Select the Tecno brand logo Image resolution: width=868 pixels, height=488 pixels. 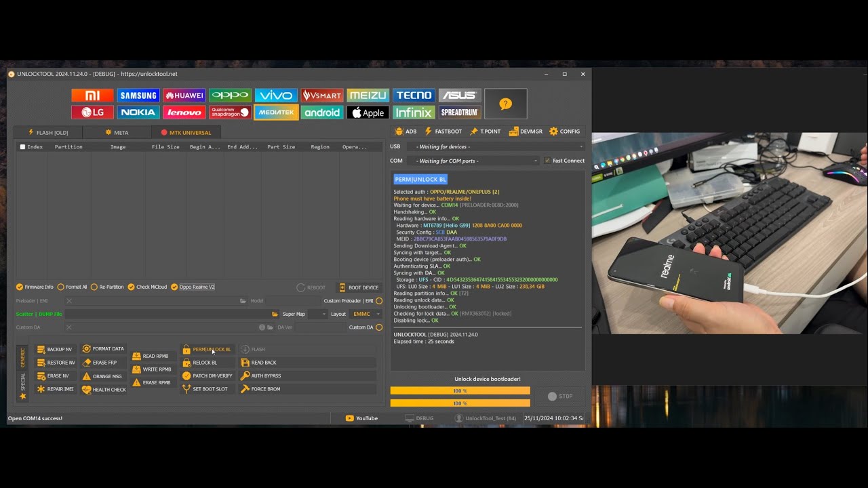pos(414,96)
